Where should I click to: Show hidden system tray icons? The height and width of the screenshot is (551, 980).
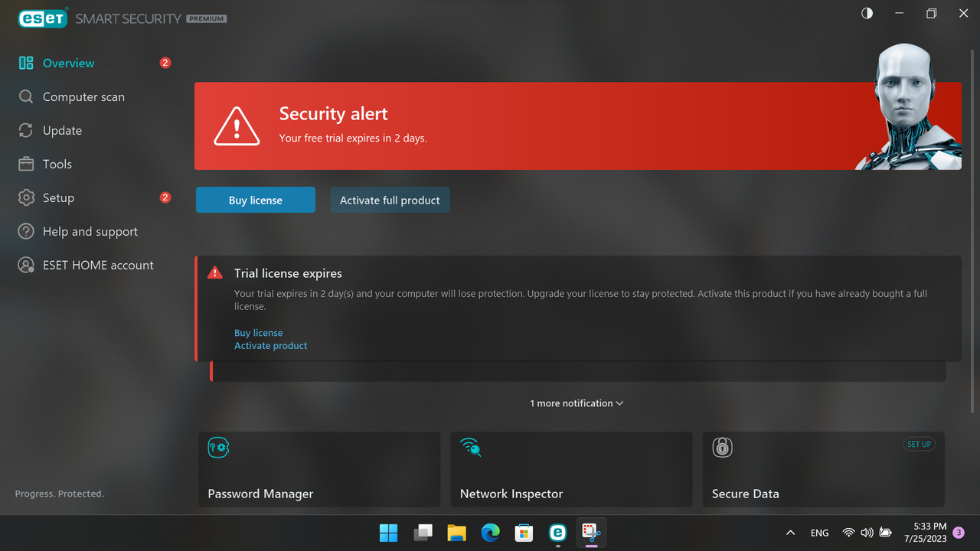tap(790, 533)
